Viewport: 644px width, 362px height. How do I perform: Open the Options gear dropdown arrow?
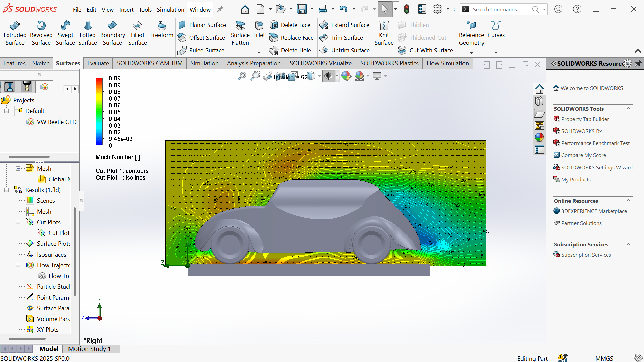[x=448, y=9]
